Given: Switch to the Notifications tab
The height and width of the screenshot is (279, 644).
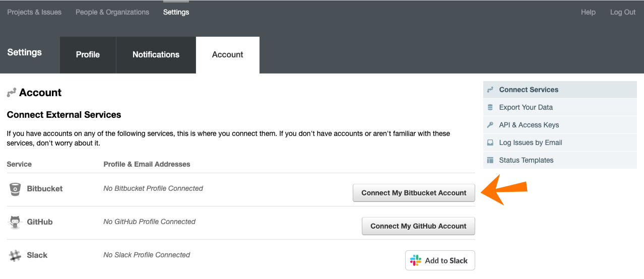Looking at the screenshot, I should click(x=156, y=55).
